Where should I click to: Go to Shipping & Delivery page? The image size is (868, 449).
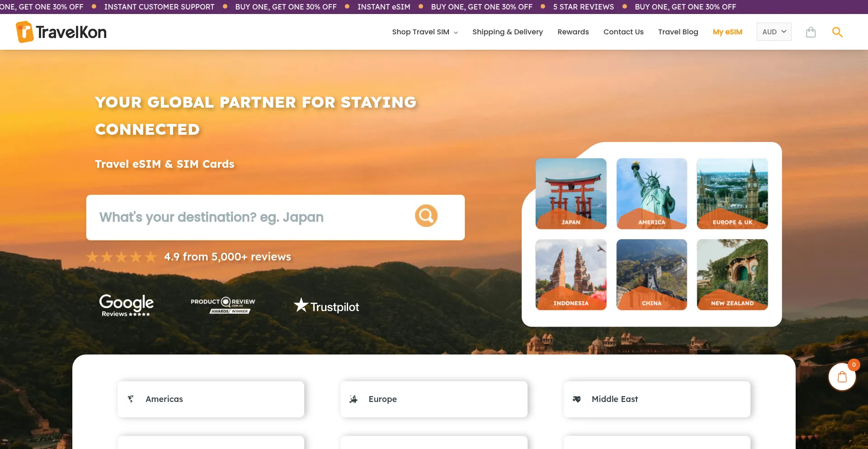click(x=508, y=32)
